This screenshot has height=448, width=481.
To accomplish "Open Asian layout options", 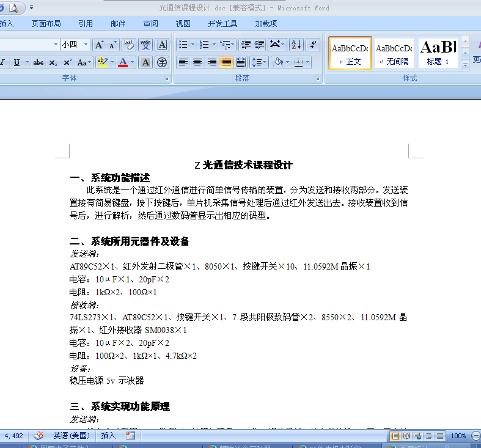I will tap(277, 45).
